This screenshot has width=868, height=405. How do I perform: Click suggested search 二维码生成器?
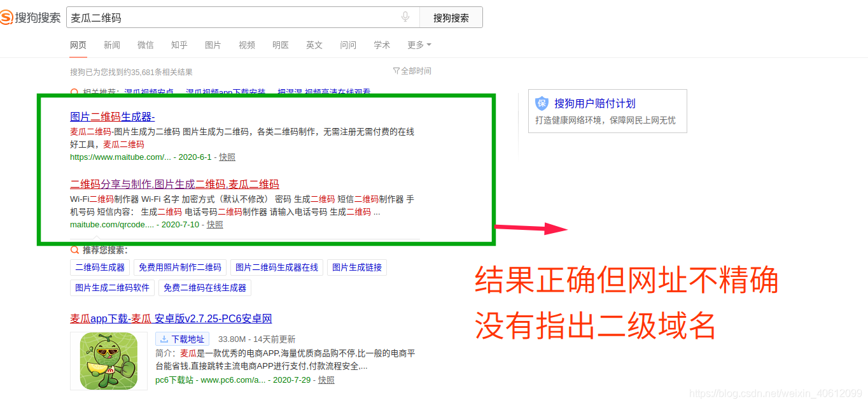(x=100, y=267)
